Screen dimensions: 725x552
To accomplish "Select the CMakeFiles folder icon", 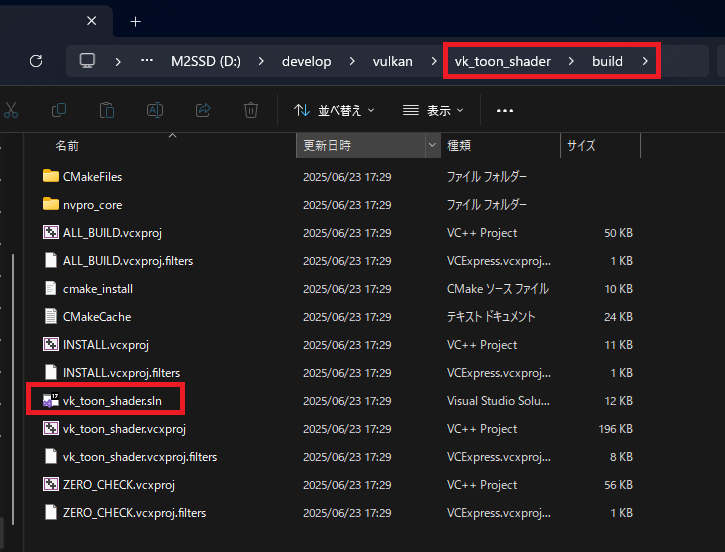I will 51,176.
